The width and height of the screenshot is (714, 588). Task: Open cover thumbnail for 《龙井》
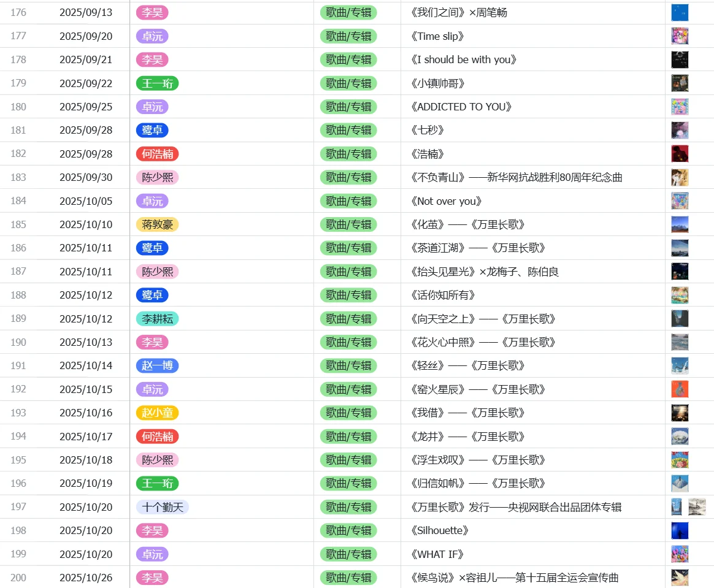[680, 437]
